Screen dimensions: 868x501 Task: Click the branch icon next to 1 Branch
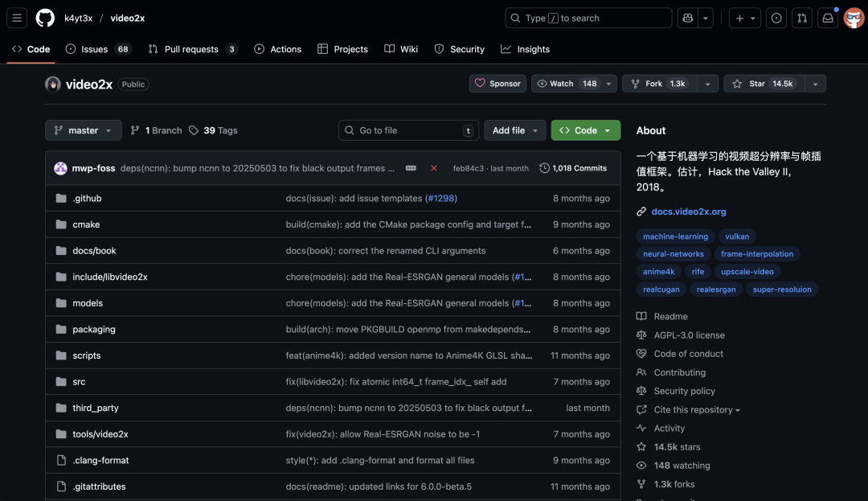tap(135, 130)
